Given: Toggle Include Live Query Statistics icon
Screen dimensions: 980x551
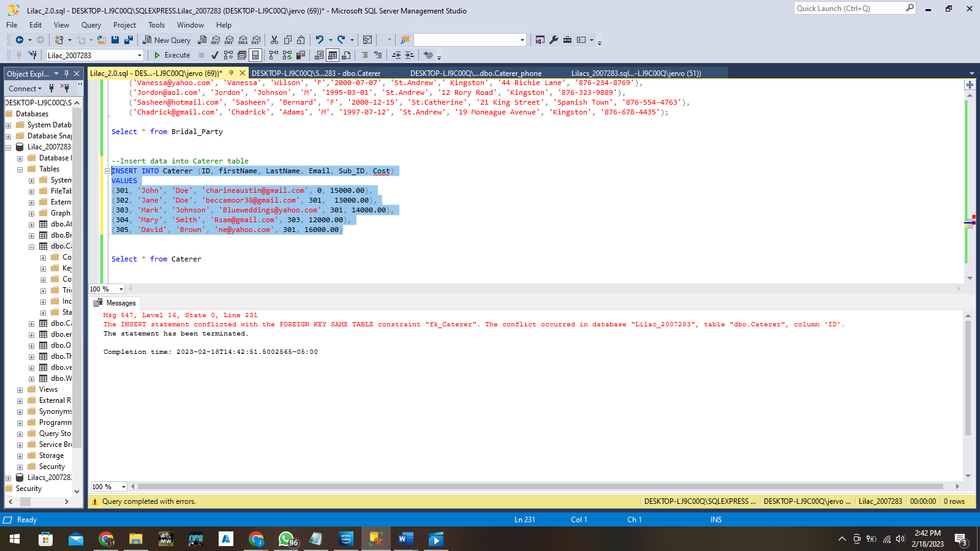Looking at the screenshot, I should (287, 55).
